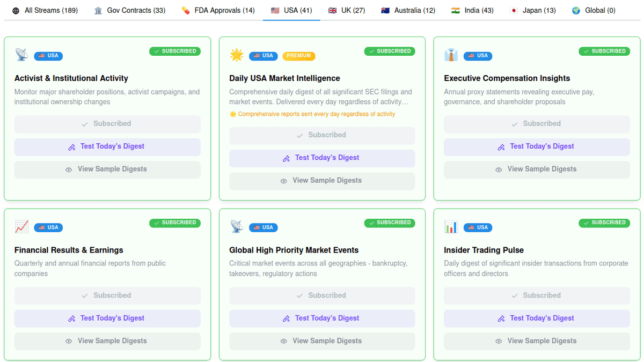
Task: Click the bar chart icon on Insider Trading Pulse card
Action: click(451, 226)
